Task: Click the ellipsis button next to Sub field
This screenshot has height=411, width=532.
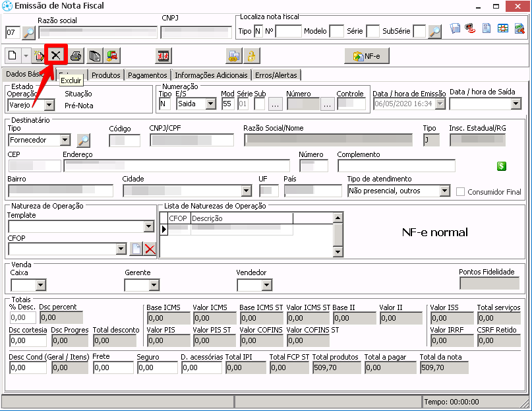Action: pos(275,104)
